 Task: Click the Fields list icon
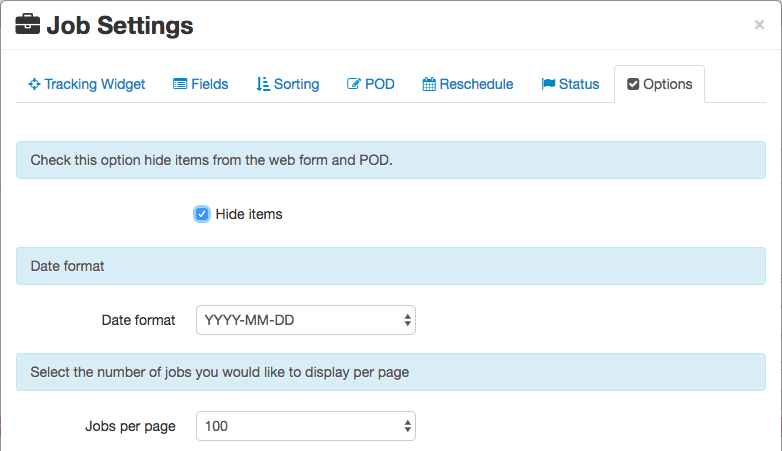point(180,84)
